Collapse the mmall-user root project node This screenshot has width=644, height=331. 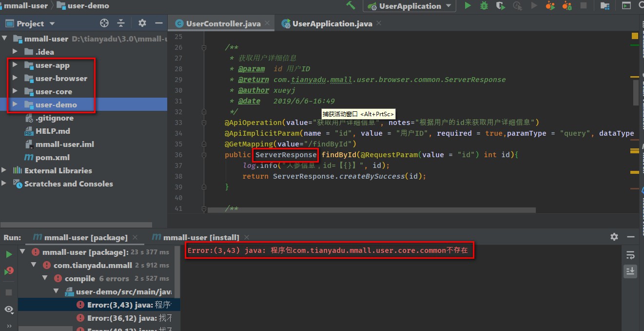click(x=5, y=39)
